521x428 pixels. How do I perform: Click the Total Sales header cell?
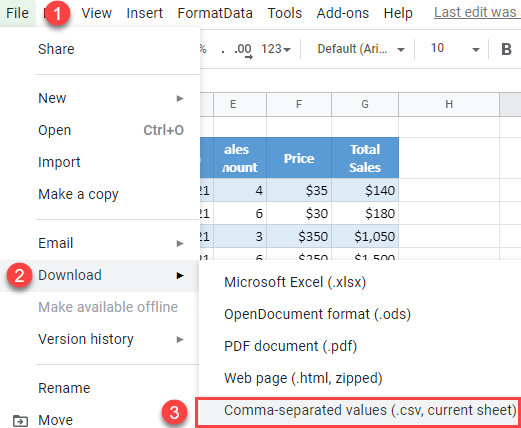point(365,158)
